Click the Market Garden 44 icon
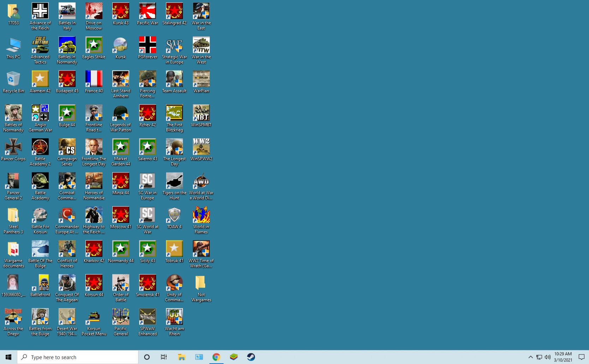 121,147
